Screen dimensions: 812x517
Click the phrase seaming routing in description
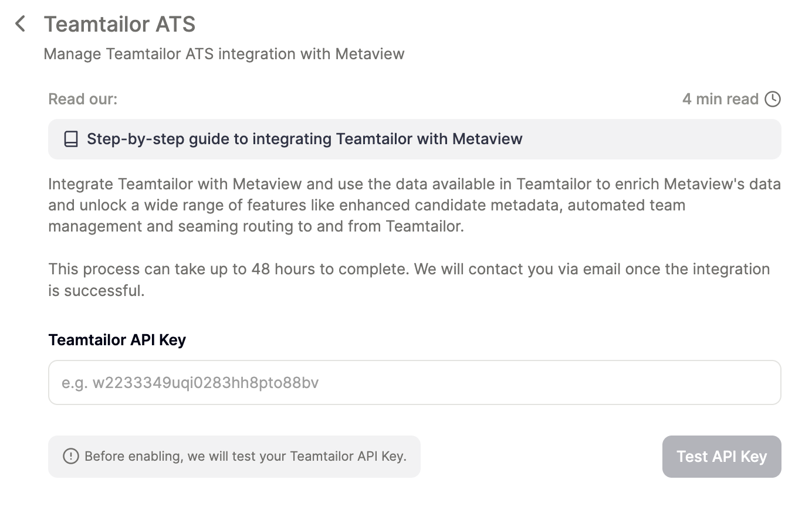236,226
